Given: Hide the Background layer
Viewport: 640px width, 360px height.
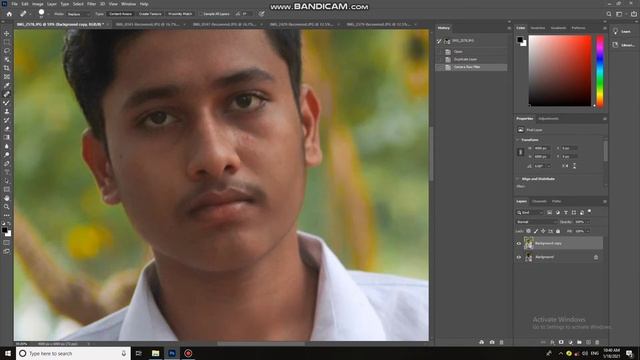Looking at the screenshot, I should (519, 257).
